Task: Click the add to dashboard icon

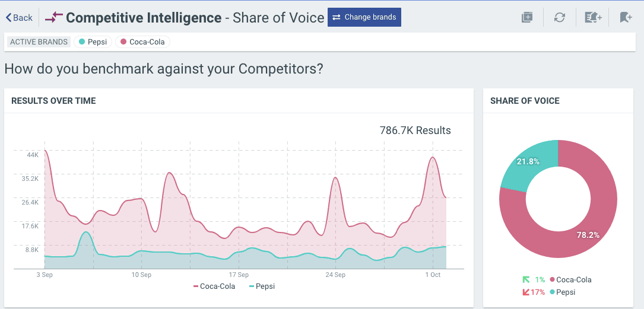Action: (527, 18)
